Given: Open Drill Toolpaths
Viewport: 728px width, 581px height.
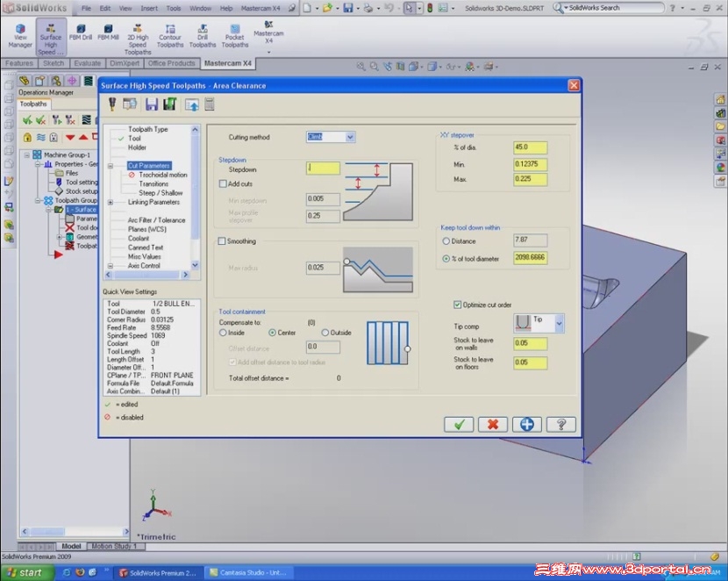Looking at the screenshot, I should pyautogui.click(x=203, y=37).
